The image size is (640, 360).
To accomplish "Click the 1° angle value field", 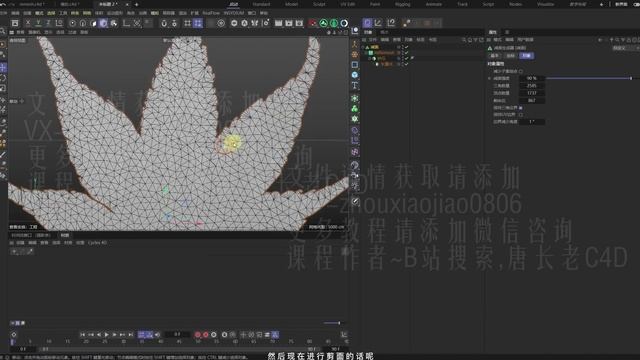I will [531, 122].
